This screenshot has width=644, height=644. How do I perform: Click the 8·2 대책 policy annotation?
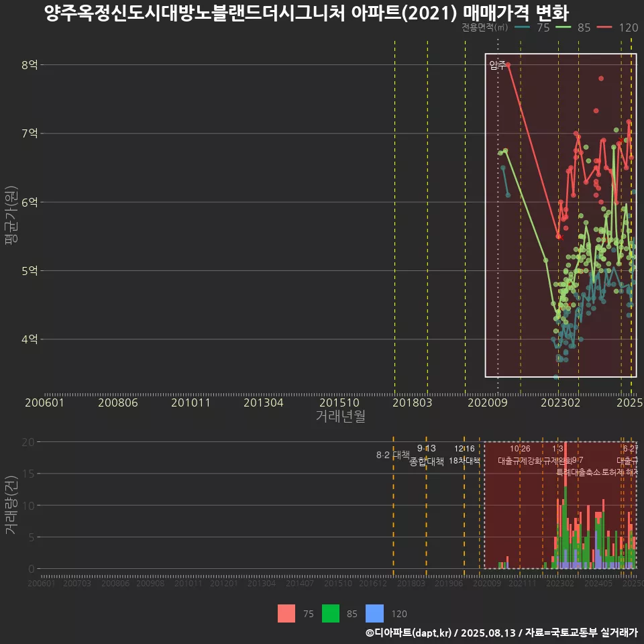[x=393, y=455]
